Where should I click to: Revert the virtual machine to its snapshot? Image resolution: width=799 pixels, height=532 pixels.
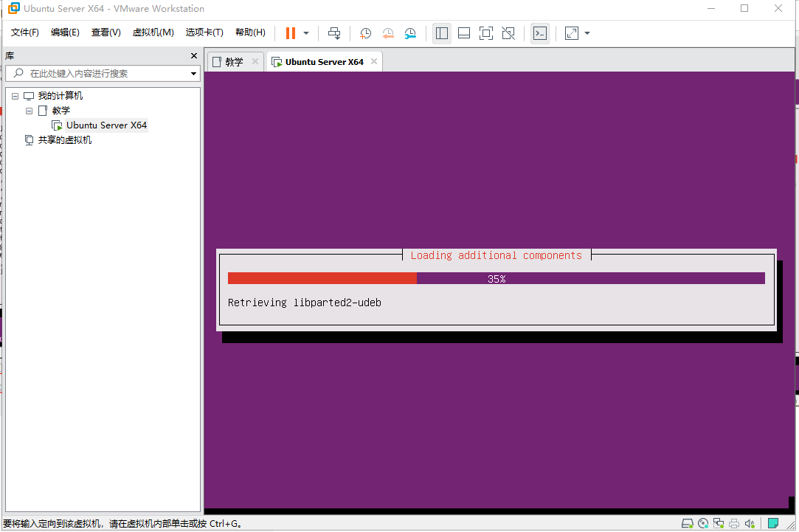tap(388, 34)
